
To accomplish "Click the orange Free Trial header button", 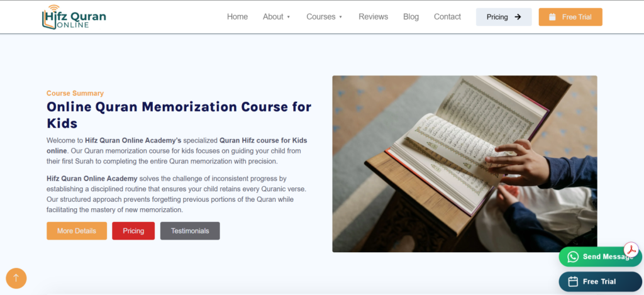I will click(570, 17).
